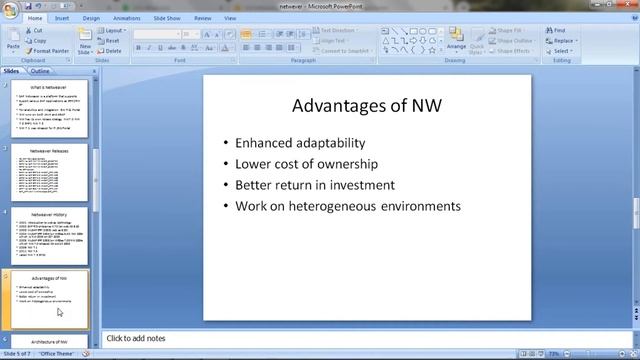This screenshot has width=640, height=360.
Task: Insert a New Slide
Action: pos(85,41)
